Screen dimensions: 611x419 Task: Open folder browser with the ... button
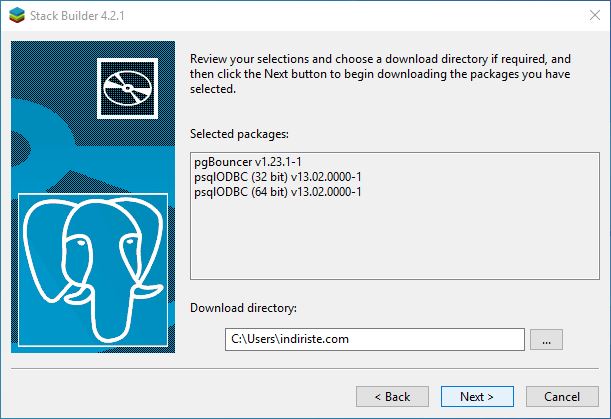tap(546, 339)
